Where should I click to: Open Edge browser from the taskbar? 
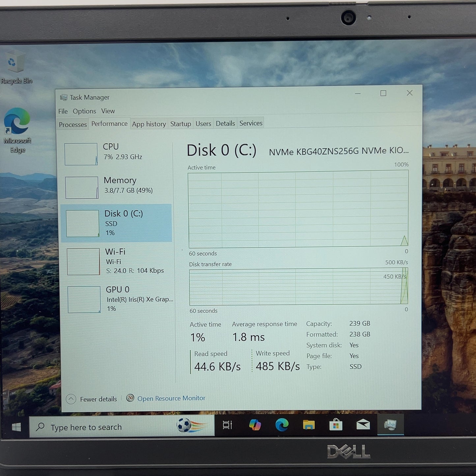click(282, 425)
